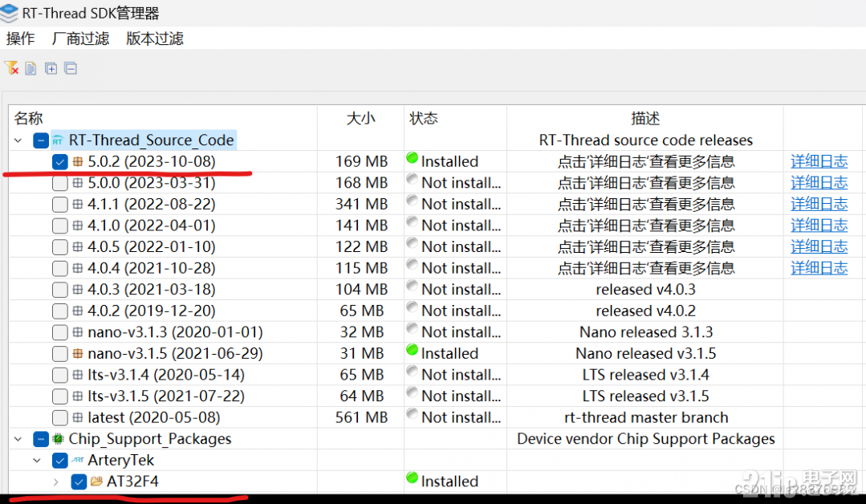
Task: Click the AT32F4 folder icon
Action: click(x=96, y=482)
